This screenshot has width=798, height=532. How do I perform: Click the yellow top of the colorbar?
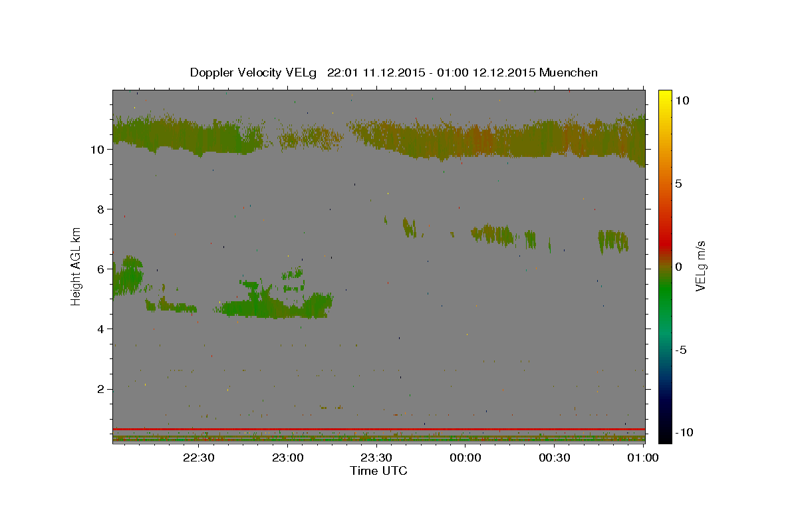(x=664, y=96)
